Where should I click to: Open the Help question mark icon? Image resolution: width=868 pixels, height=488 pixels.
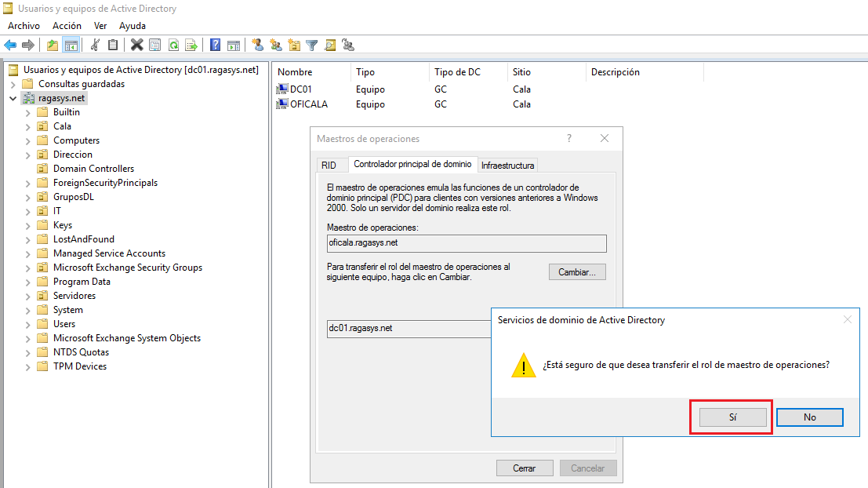[x=216, y=45]
